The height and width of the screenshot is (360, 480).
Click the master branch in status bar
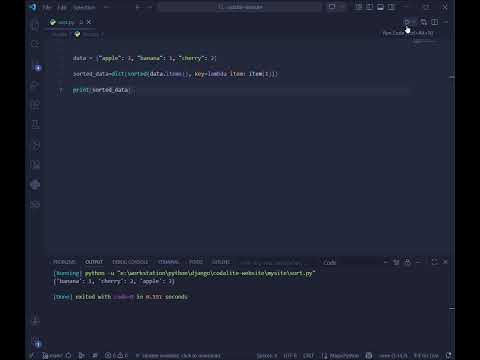pyautogui.click(x=53, y=355)
